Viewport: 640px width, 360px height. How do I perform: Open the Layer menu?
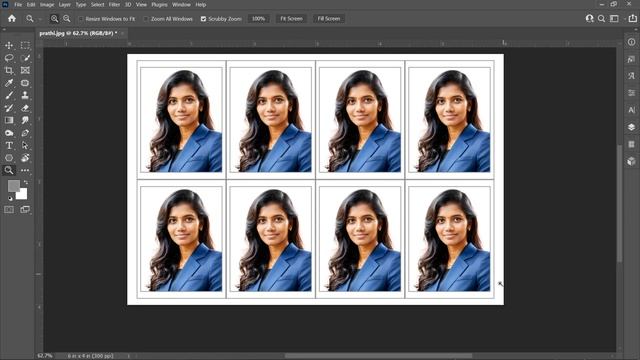[x=65, y=5]
